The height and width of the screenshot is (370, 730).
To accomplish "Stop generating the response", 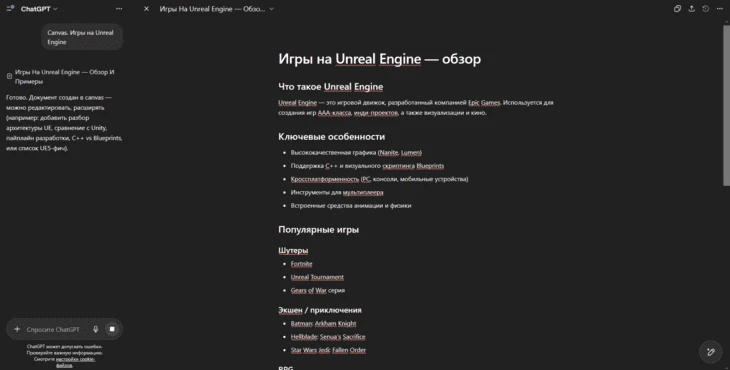I will [112, 329].
